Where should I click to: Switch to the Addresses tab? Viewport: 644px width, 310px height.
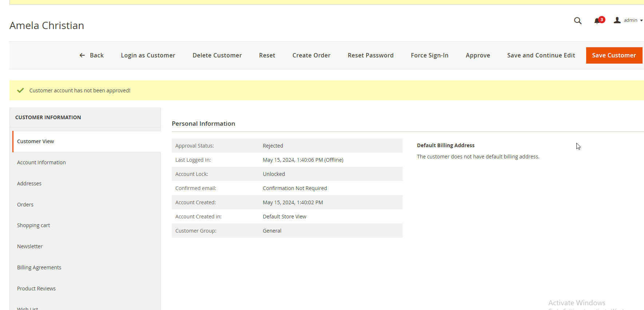pyautogui.click(x=29, y=184)
